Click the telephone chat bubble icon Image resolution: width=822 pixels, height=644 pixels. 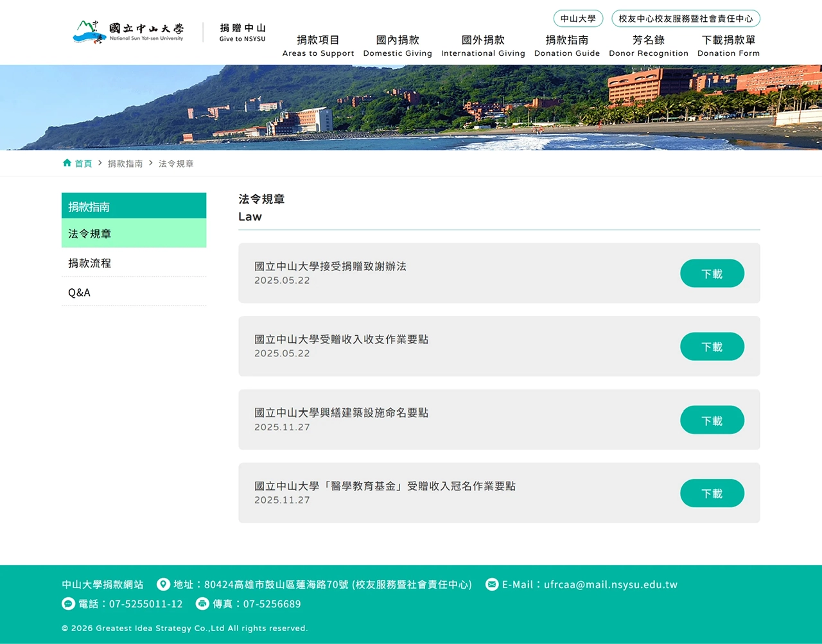point(68,604)
